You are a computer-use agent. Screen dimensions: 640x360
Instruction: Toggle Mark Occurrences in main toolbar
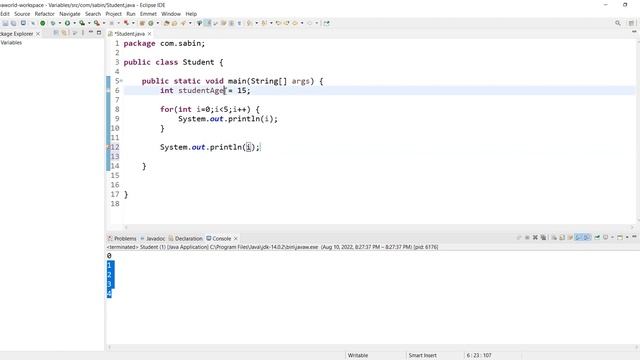pos(207,23)
